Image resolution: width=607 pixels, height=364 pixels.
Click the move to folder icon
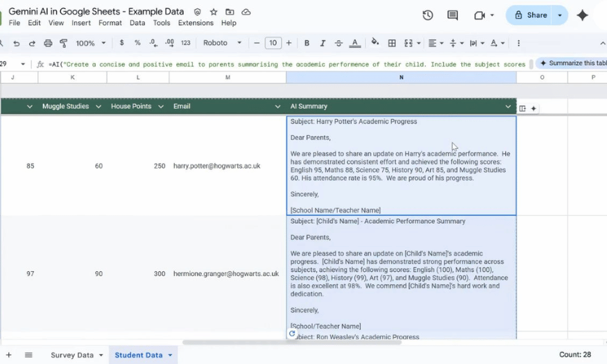[230, 12]
